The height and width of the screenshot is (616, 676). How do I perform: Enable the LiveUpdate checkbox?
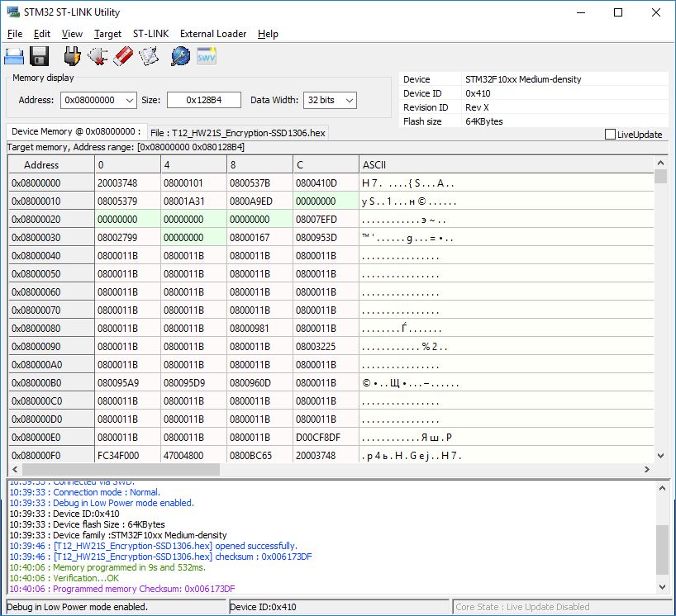pos(610,135)
